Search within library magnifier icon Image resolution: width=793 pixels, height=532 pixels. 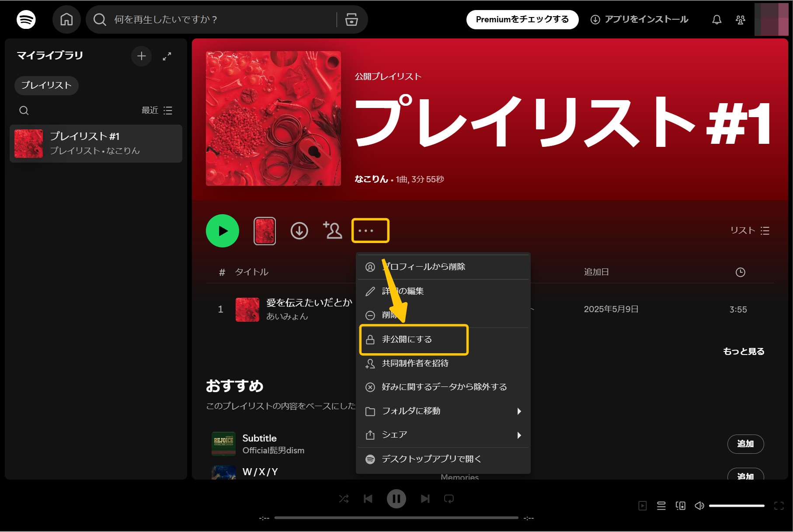[24, 111]
